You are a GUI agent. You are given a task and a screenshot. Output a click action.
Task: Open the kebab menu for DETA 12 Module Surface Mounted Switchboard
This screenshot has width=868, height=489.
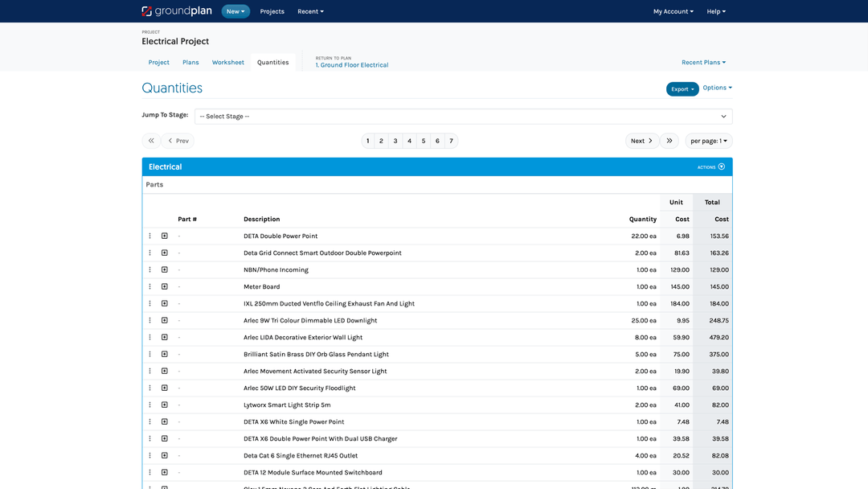pyautogui.click(x=150, y=472)
